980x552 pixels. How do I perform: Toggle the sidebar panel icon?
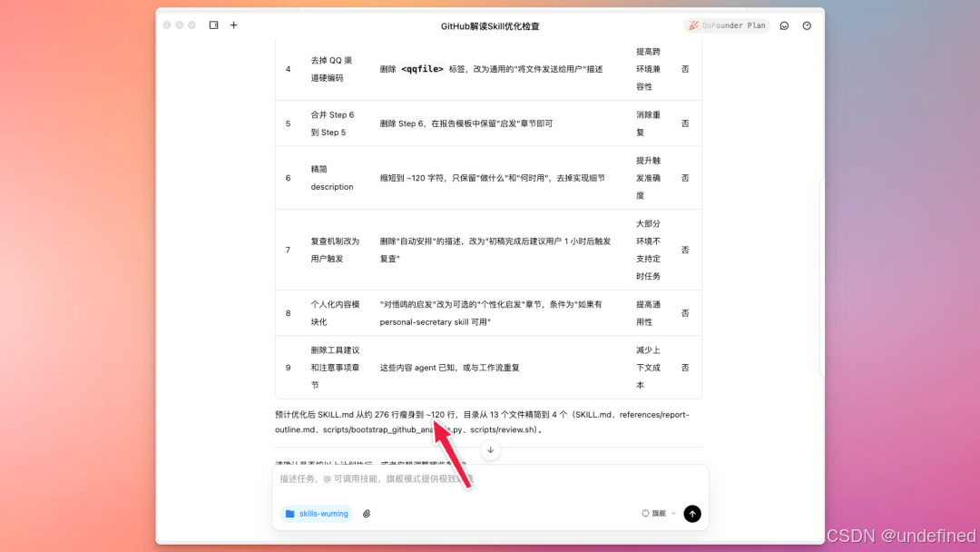click(x=214, y=25)
